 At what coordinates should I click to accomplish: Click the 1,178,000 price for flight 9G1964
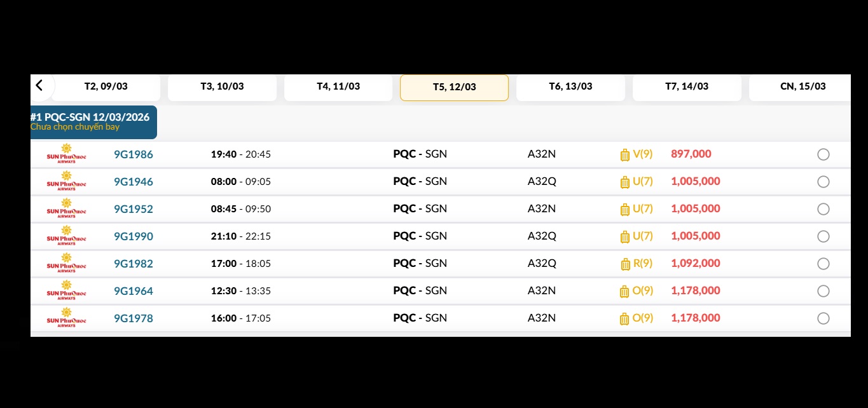point(696,291)
